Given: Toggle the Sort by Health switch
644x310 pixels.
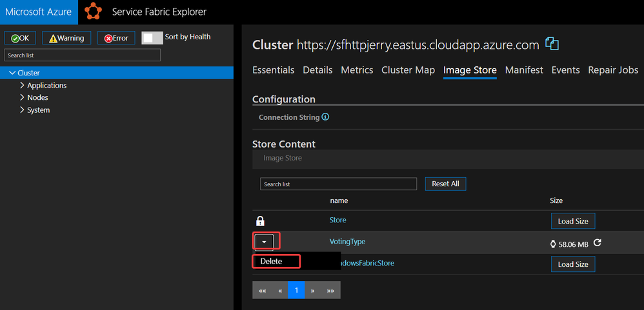Looking at the screenshot, I should click(152, 38).
